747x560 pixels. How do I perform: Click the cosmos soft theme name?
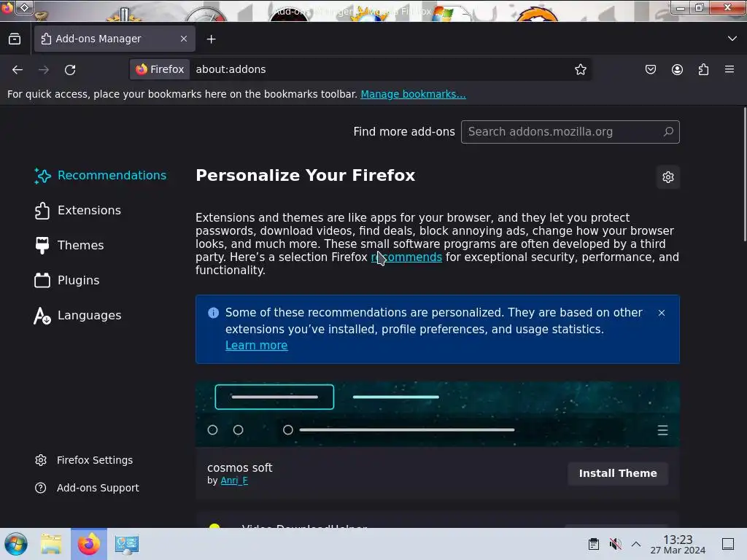239,467
